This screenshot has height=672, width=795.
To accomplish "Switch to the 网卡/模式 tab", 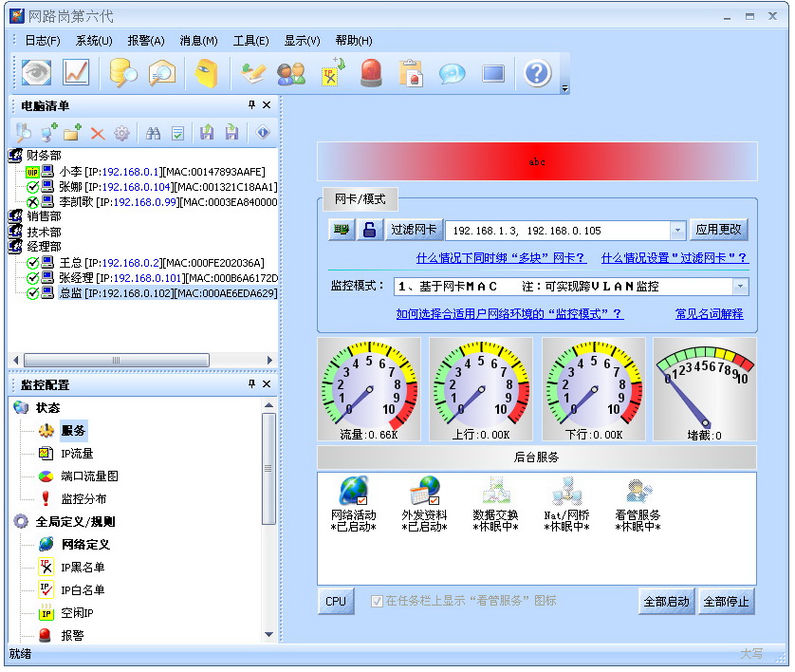I will (358, 200).
